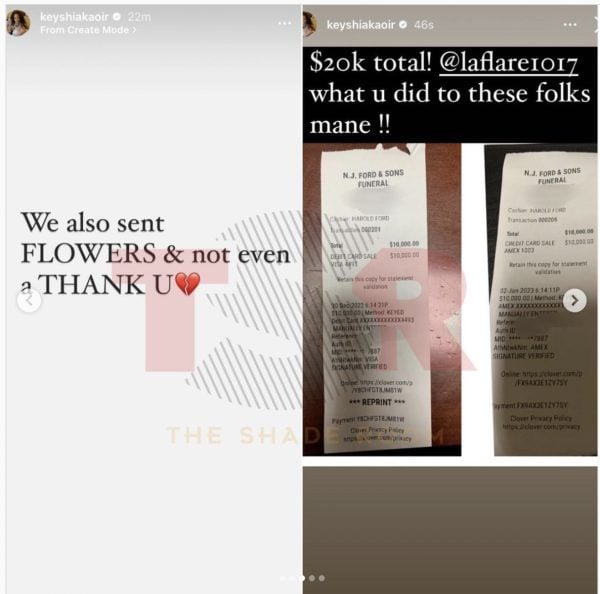Open the left N.J. Ford & Sons receipt photo
This screenshot has height=594, width=600.
(382, 300)
